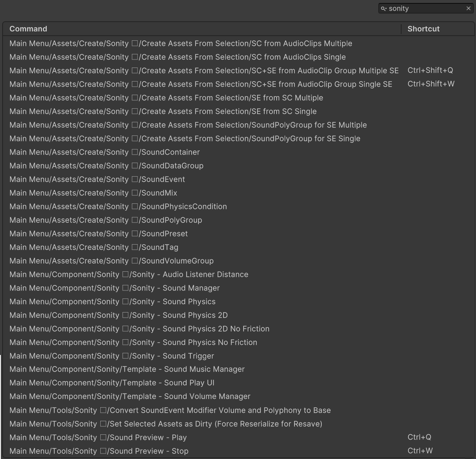Select Sonity - Sound Manager component row
This screenshot has height=459, width=476.
pyautogui.click(x=238, y=288)
